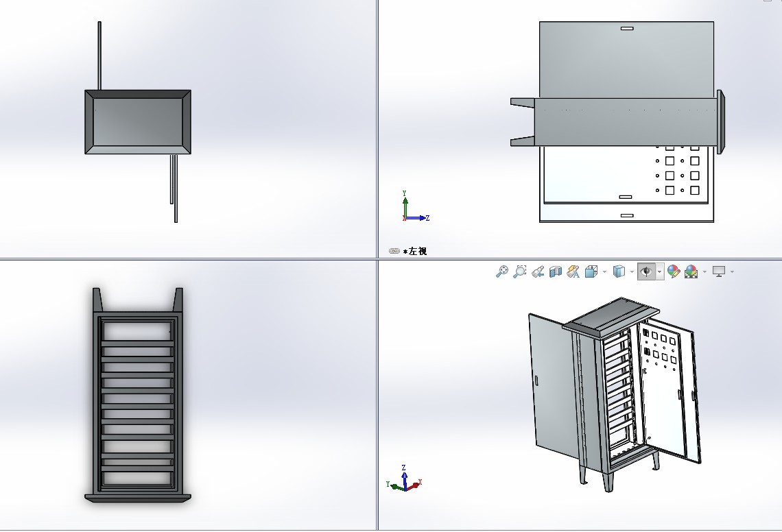
Task: Click the *左视 view label
Action: (415, 252)
